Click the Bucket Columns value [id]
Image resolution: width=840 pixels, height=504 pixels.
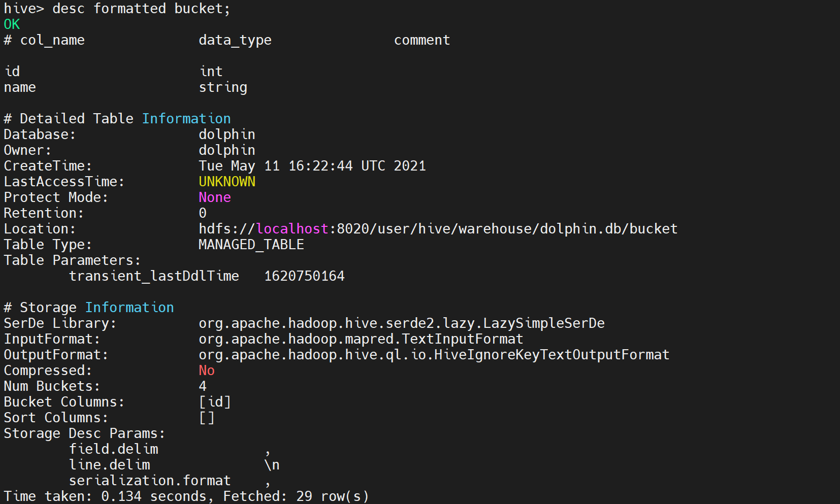[x=215, y=402]
